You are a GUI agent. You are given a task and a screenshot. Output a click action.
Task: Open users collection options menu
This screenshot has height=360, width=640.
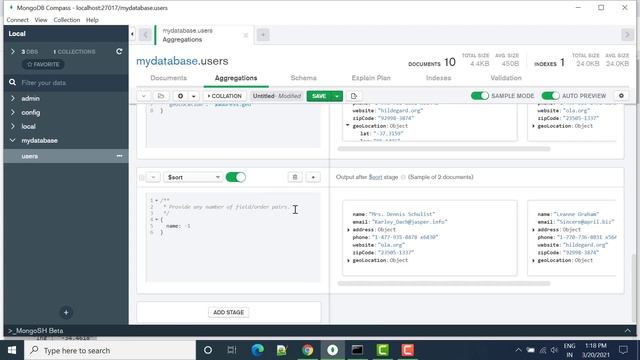[x=119, y=156]
